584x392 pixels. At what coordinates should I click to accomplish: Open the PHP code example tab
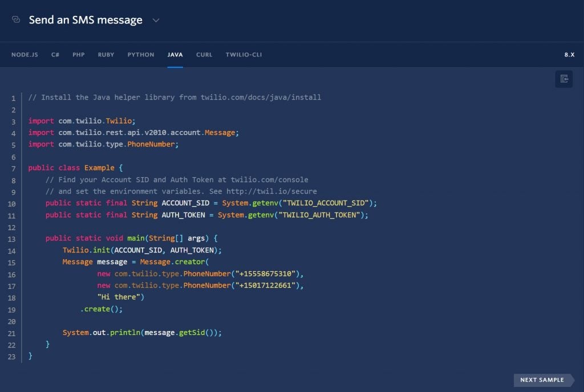coord(78,55)
